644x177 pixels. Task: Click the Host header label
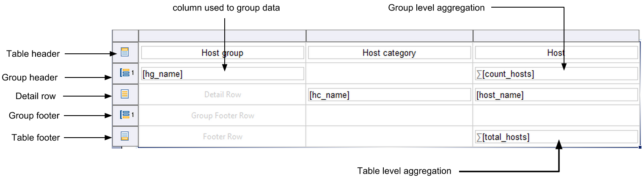point(556,53)
